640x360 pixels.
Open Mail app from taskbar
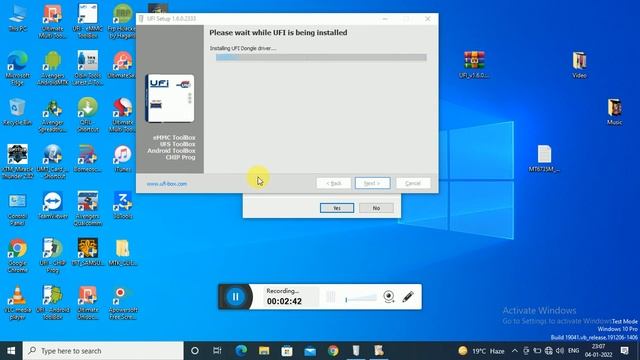click(x=310, y=351)
